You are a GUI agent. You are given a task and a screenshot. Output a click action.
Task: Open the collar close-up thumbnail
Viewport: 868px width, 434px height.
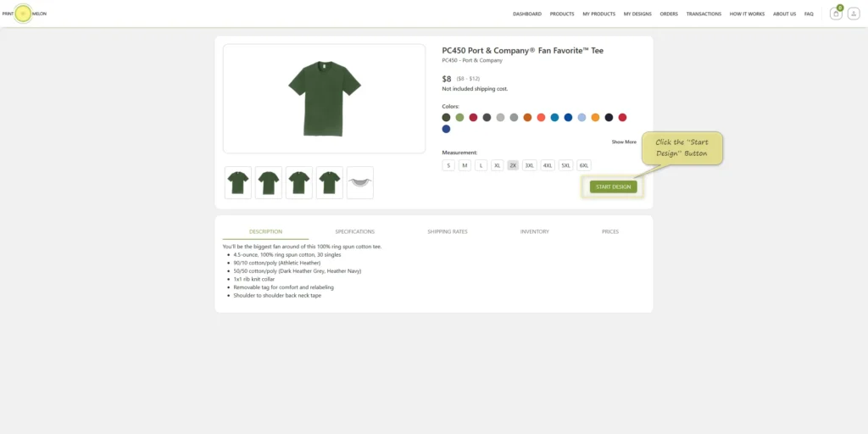359,183
